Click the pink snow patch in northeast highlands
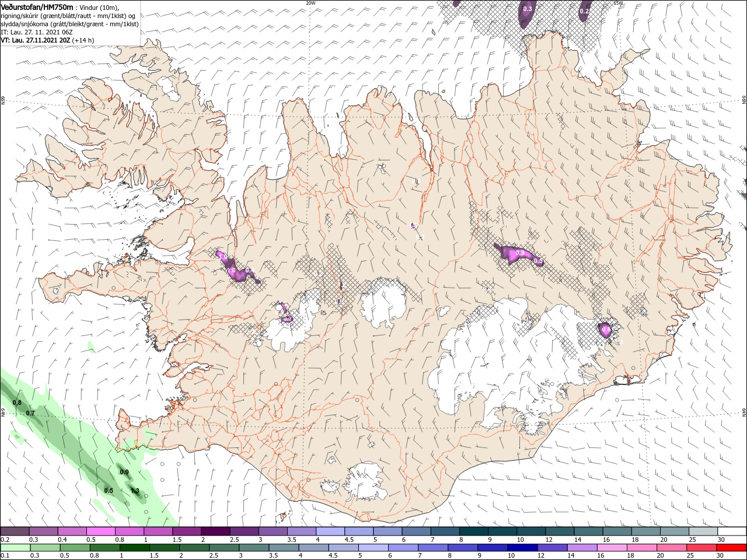747x560 pixels. click(x=517, y=255)
